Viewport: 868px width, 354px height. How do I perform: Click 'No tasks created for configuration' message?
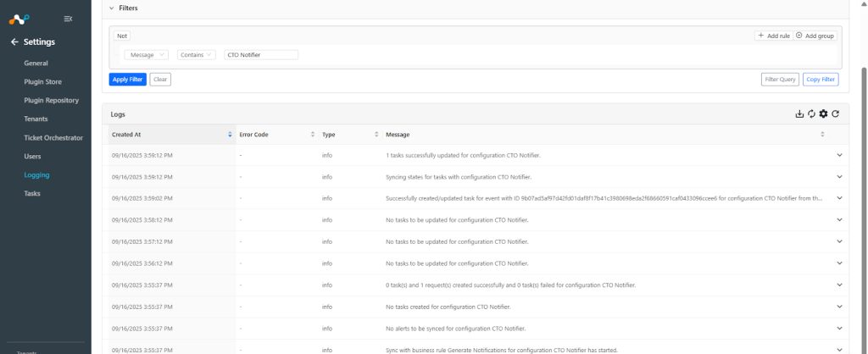448,307
